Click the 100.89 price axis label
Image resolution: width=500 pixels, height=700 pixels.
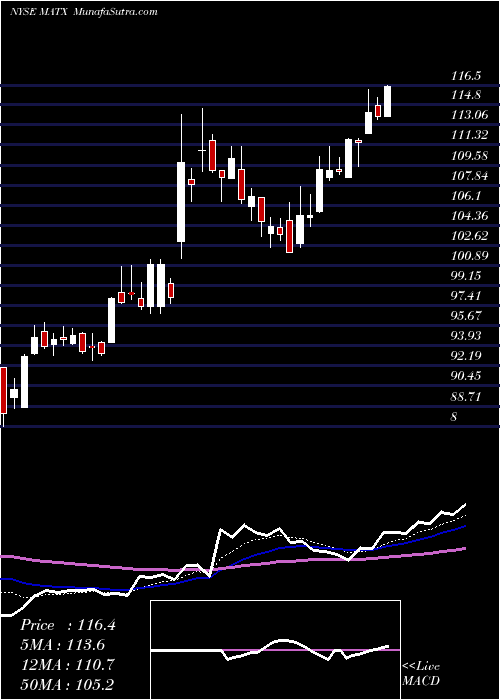click(x=470, y=256)
